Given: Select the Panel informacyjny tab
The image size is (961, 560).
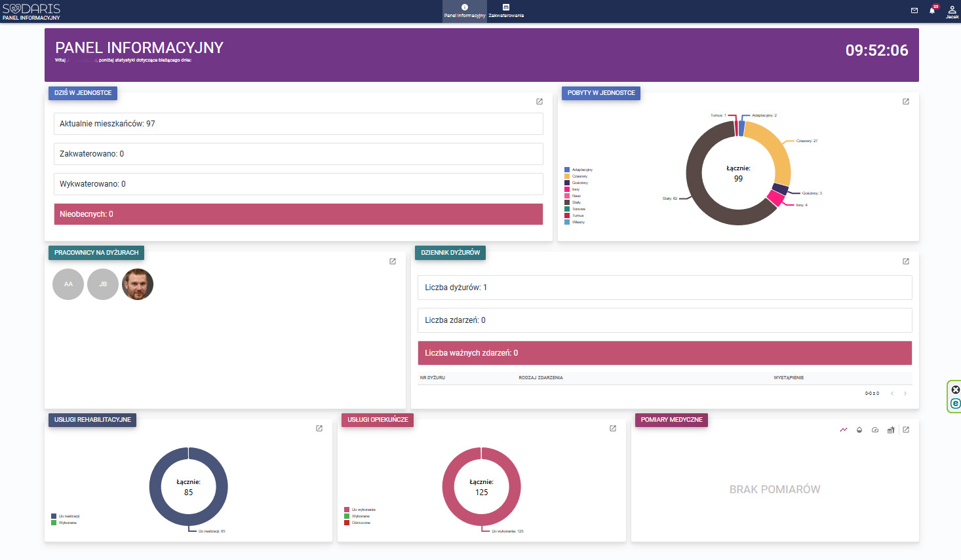Looking at the screenshot, I should click(465, 11).
